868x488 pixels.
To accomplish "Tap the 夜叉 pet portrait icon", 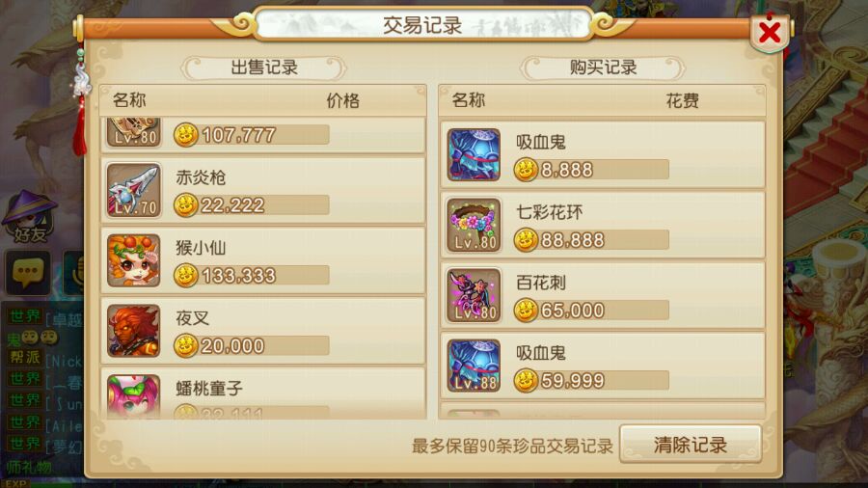I will [x=133, y=330].
